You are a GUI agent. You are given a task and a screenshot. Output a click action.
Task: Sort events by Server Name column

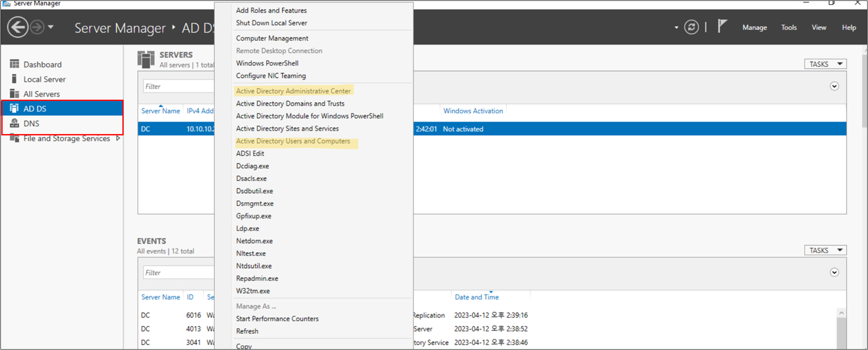tap(161, 297)
